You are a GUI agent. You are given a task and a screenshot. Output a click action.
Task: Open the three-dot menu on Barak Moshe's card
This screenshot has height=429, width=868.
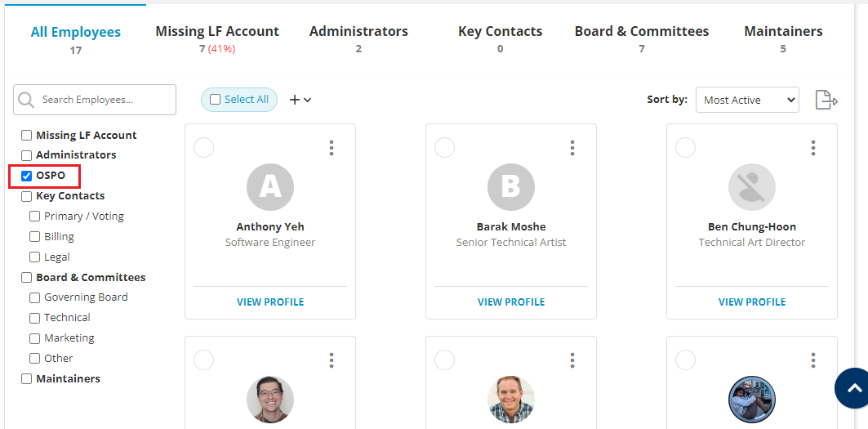[572, 148]
